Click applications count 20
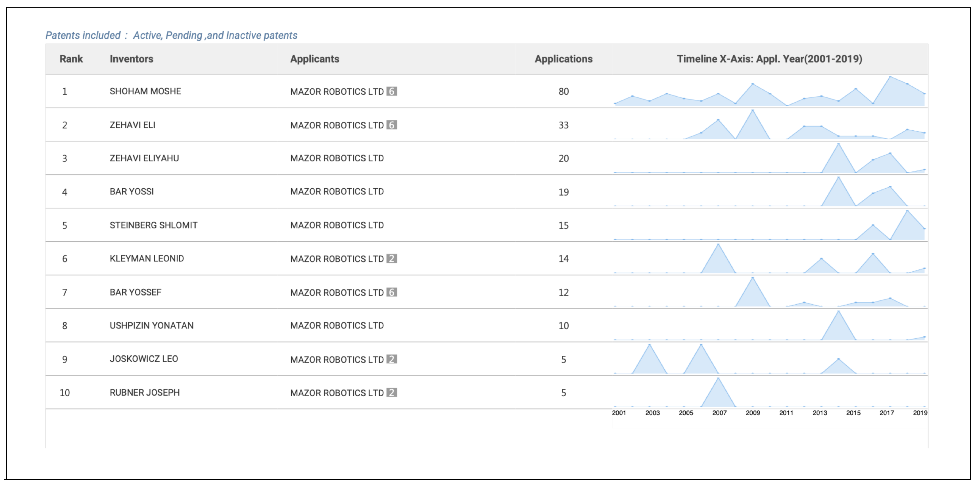980x487 pixels. 563,158
